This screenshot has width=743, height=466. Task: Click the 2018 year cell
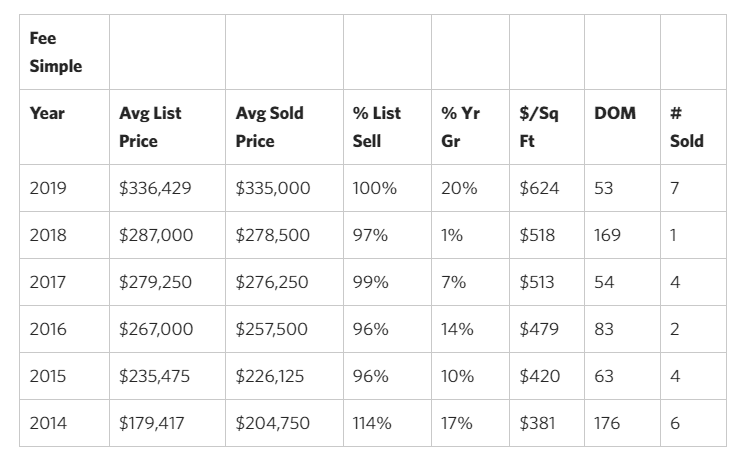click(x=47, y=235)
